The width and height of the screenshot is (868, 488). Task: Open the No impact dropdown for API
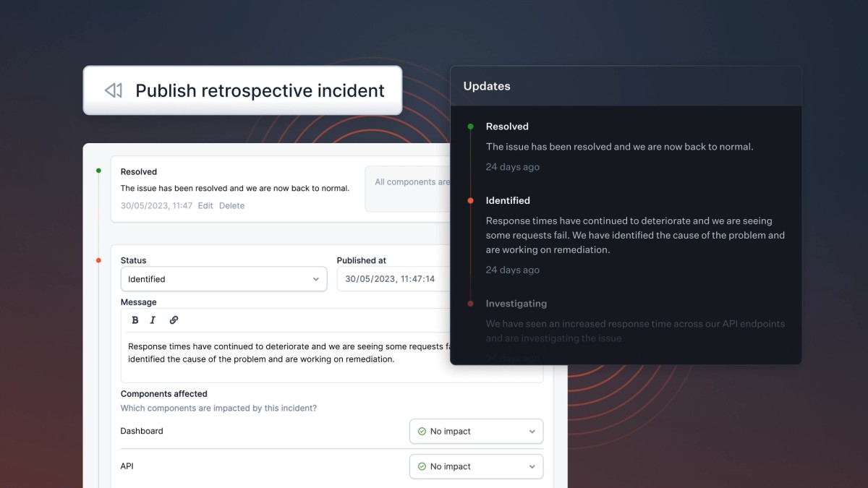[476, 466]
